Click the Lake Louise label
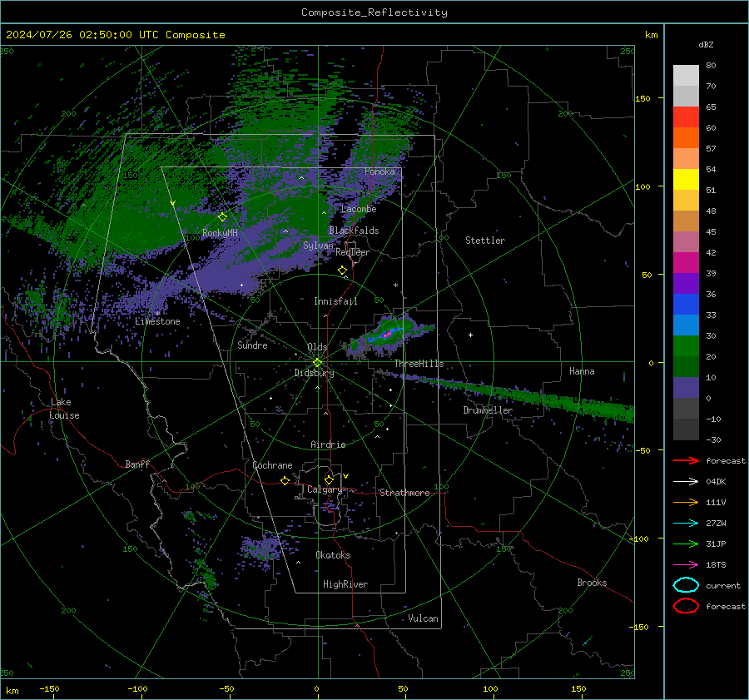The width and height of the screenshot is (749, 700). coord(64,409)
